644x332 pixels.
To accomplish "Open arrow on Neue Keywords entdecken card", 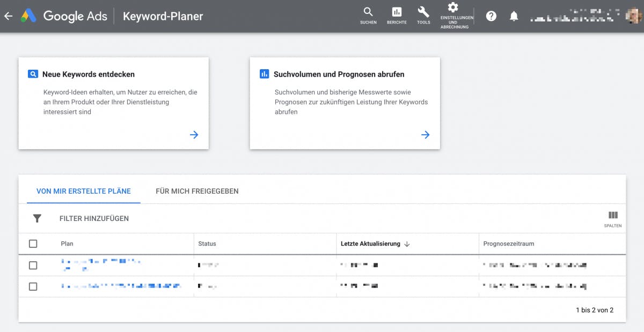I will point(194,135).
